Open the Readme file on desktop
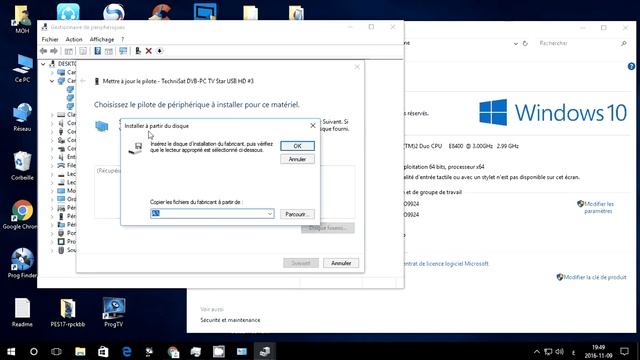The image size is (640, 360). pos(22,313)
